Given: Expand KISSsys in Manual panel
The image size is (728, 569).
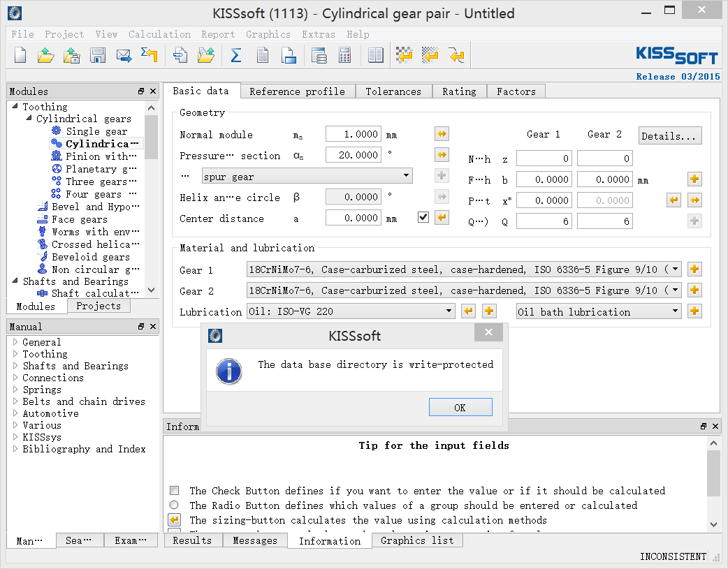Looking at the screenshot, I should (x=15, y=437).
